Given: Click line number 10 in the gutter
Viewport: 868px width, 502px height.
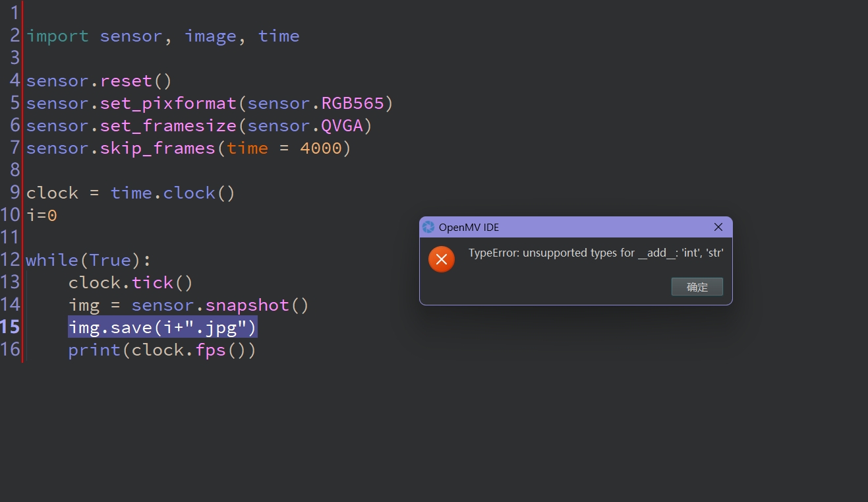Looking at the screenshot, I should pyautogui.click(x=11, y=215).
